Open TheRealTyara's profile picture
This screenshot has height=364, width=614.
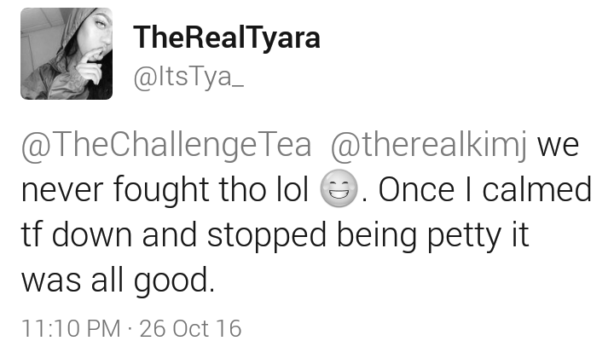pyautogui.click(x=67, y=54)
